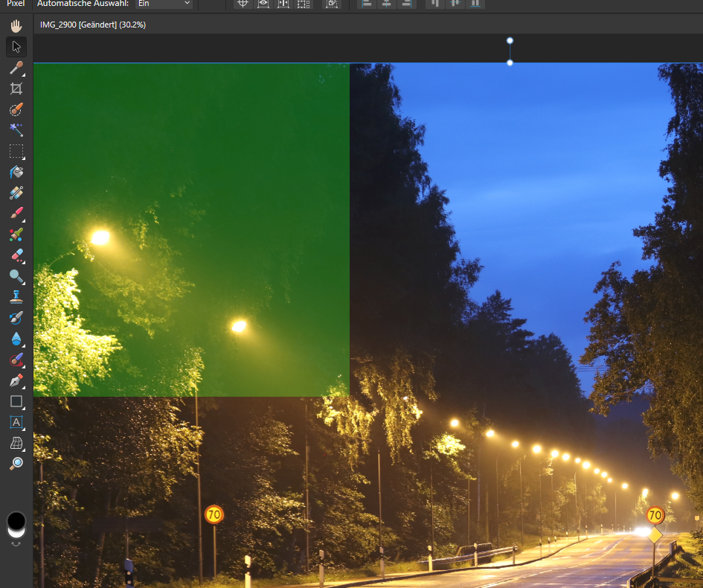
Task: Activate the Crop tool
Action: pos(16,88)
